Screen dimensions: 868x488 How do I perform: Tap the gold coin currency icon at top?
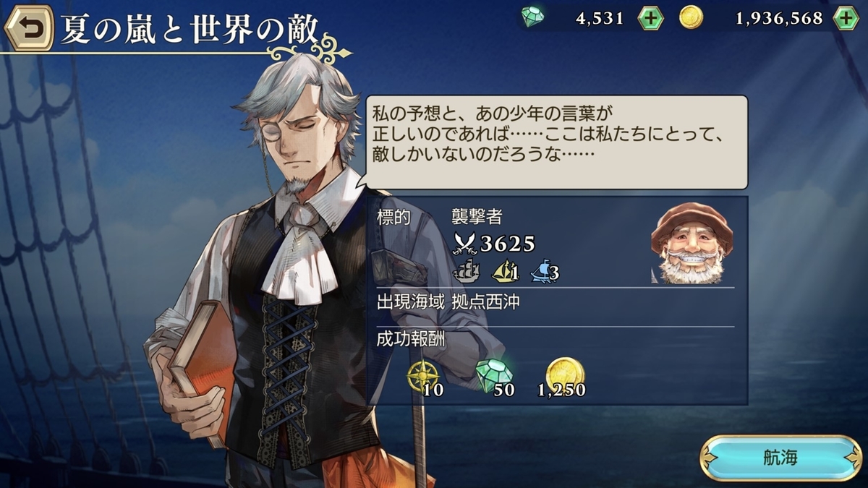click(x=691, y=19)
